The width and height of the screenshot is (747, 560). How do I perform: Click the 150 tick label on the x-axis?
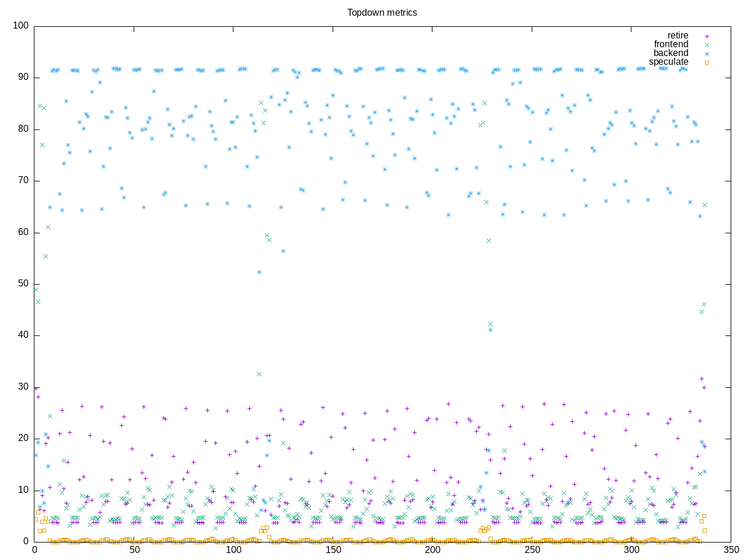coord(333,550)
